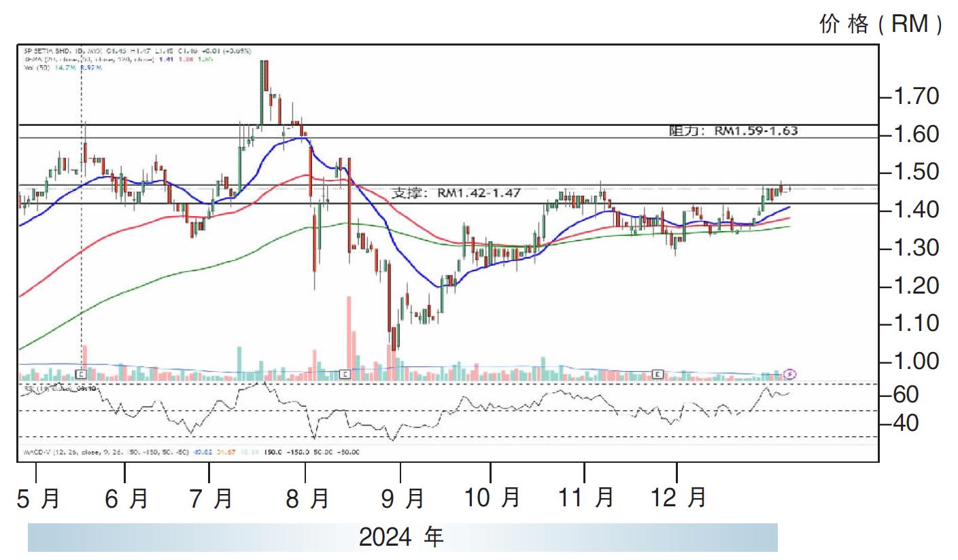Click the 8 月 month label

pos(307,499)
